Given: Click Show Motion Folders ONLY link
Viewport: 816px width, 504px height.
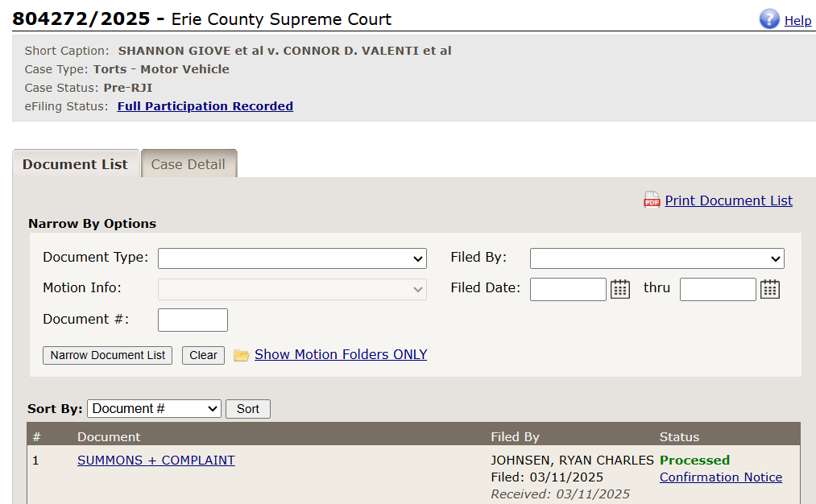Looking at the screenshot, I should click(x=341, y=354).
